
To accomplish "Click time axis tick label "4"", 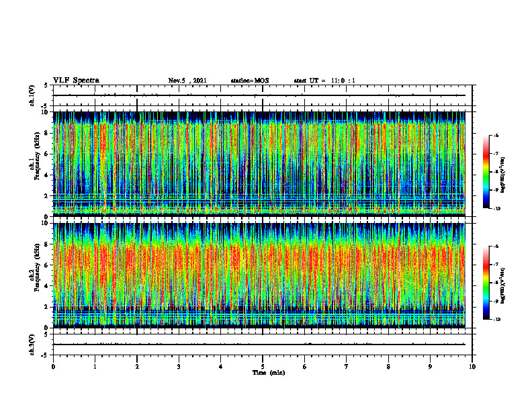I will (x=221, y=367).
